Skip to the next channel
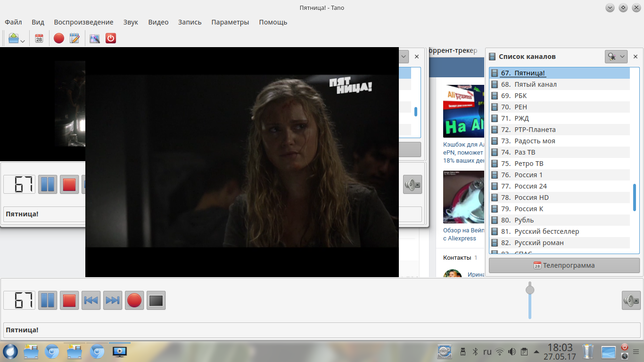644x362 pixels. coord(113,300)
